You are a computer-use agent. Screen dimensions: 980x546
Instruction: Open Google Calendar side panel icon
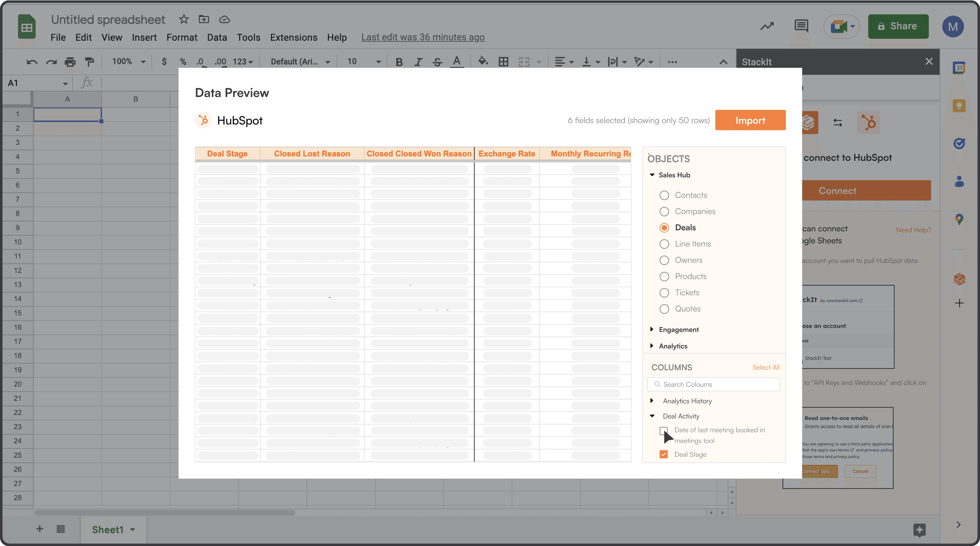click(x=959, y=68)
